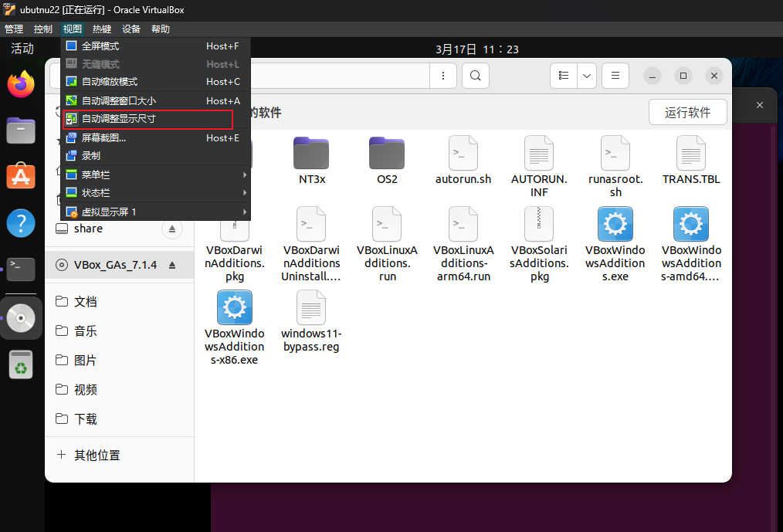
Task: Choose 自动缩放模式 from the view menu
Action: (155, 81)
